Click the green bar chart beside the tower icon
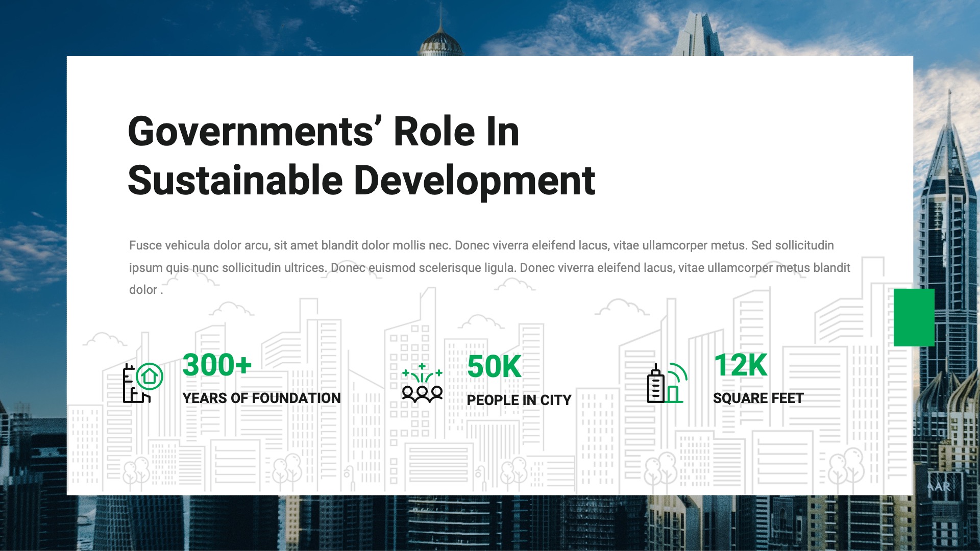 (673, 394)
